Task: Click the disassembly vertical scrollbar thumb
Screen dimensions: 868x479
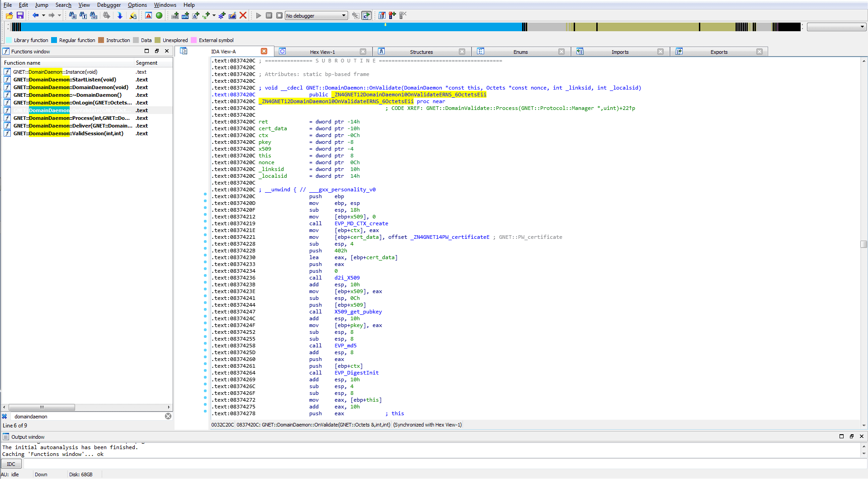Action: (x=863, y=244)
